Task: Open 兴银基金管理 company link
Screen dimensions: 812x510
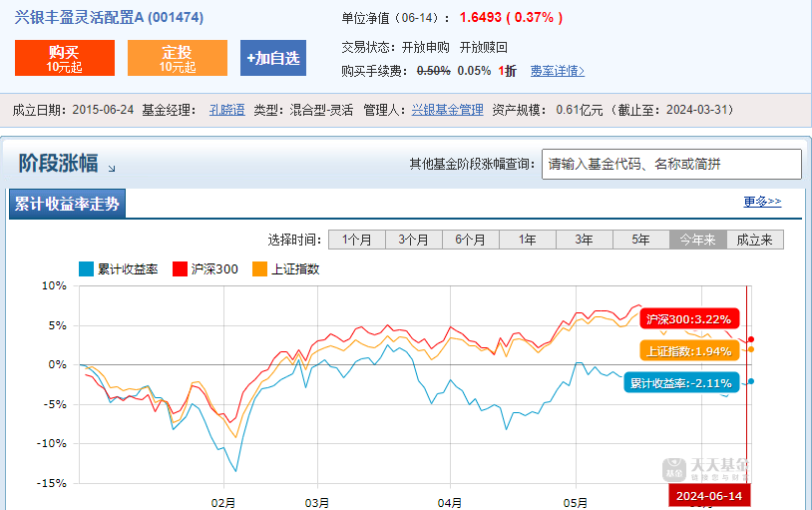Action: 447,110
